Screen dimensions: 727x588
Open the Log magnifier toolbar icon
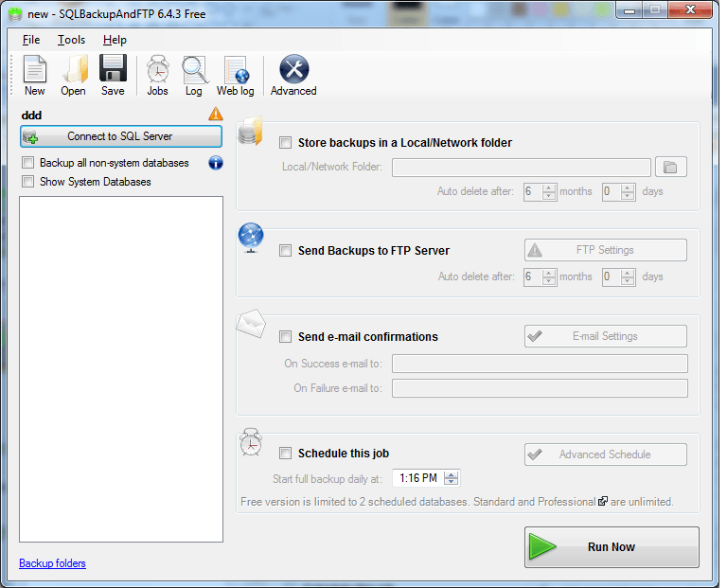194,75
